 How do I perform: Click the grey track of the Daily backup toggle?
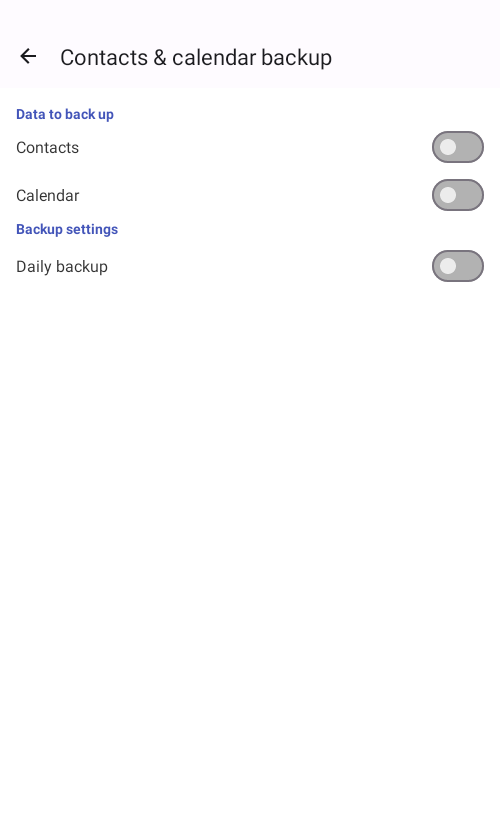point(470,266)
